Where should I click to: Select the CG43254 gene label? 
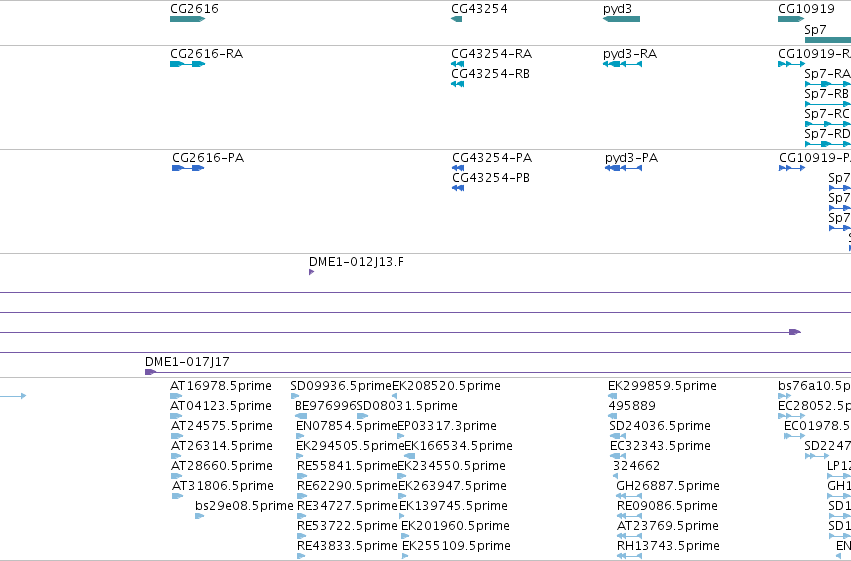coord(479,9)
